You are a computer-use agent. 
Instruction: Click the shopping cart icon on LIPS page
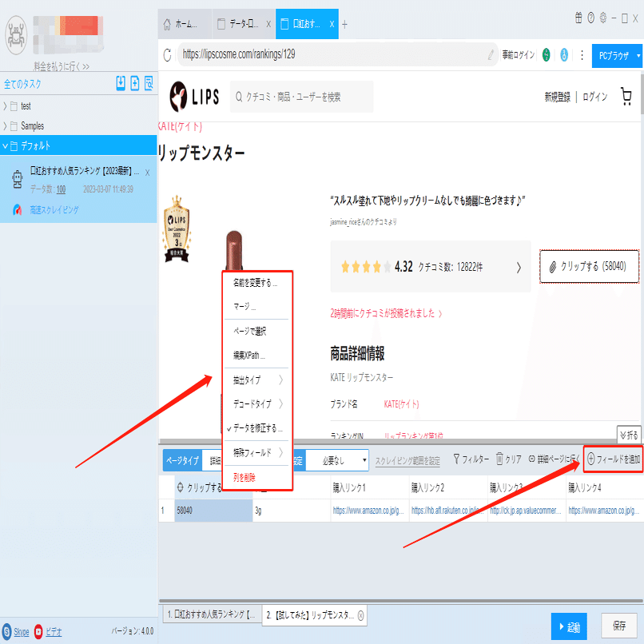pyautogui.click(x=626, y=97)
